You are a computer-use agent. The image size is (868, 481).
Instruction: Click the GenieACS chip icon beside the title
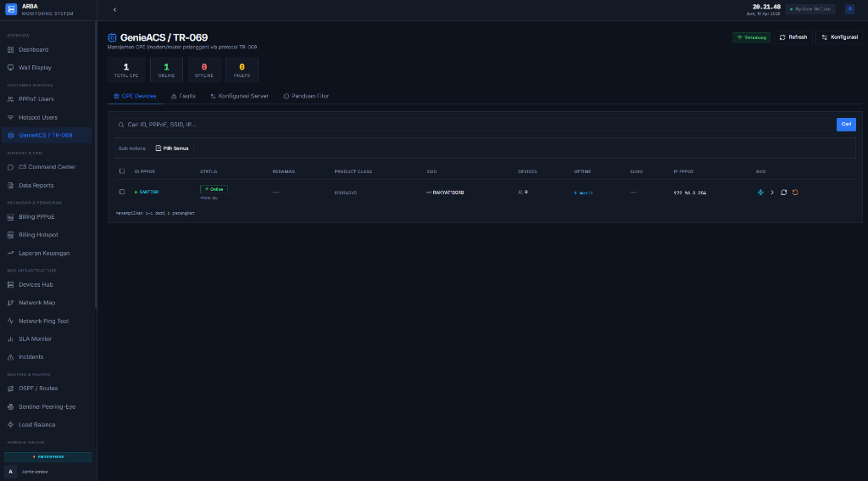pos(112,37)
